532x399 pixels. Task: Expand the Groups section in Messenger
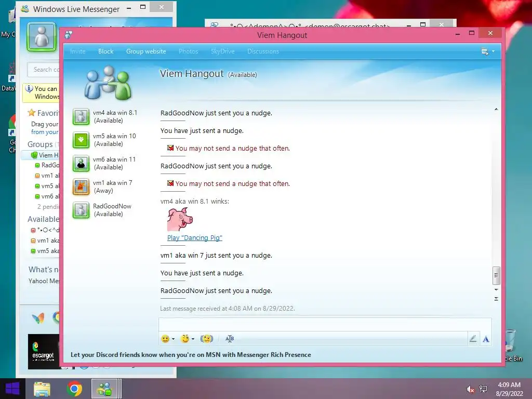click(x=40, y=144)
